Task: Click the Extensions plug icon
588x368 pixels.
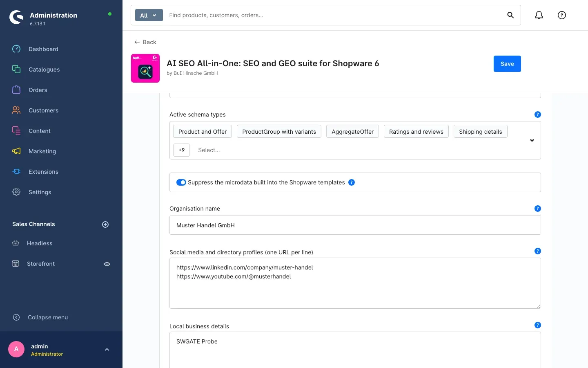Action: (16, 172)
